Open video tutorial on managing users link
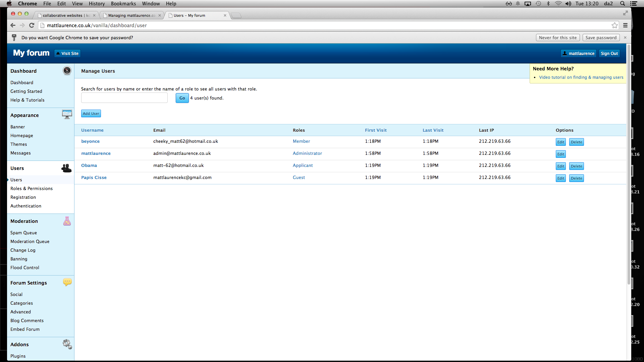The image size is (644, 362). click(581, 77)
